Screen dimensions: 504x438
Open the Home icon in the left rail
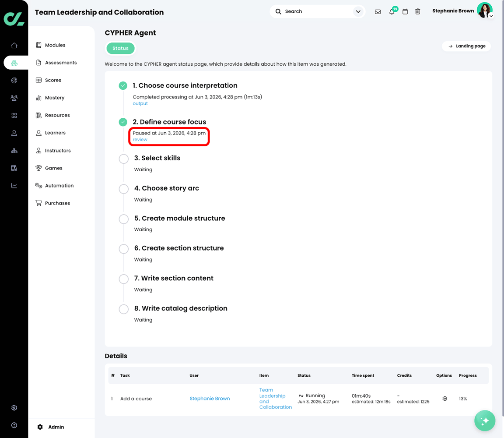14,46
